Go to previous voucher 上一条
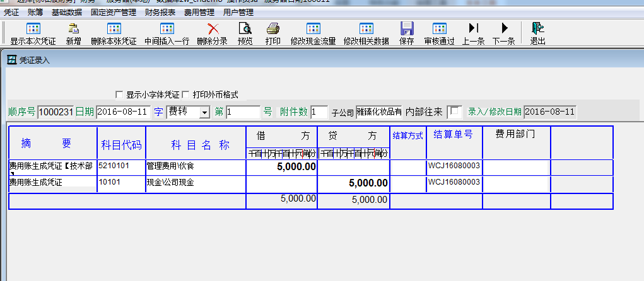Viewport: 644px width, 281px height. pos(473,28)
